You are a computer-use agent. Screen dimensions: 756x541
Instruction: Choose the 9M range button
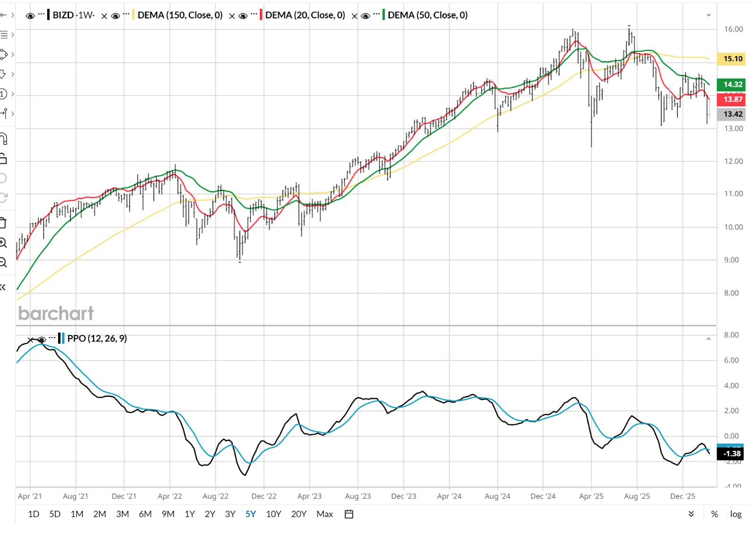pyautogui.click(x=168, y=514)
